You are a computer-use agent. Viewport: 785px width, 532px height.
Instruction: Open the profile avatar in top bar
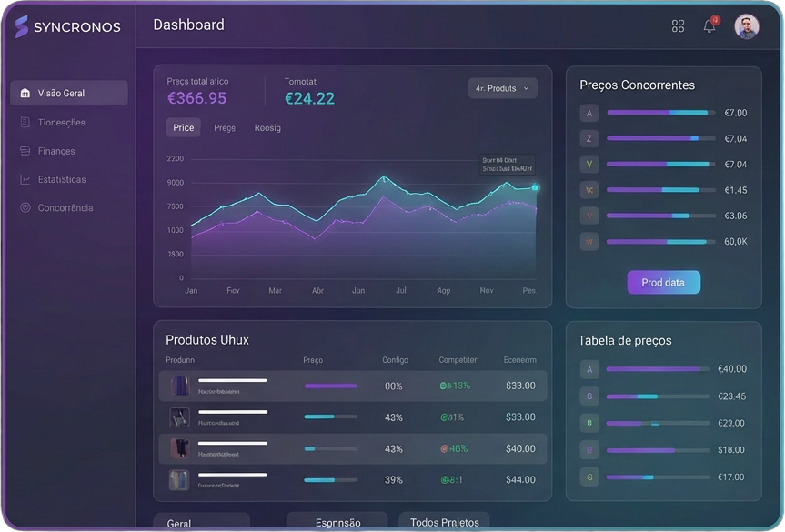coord(746,26)
